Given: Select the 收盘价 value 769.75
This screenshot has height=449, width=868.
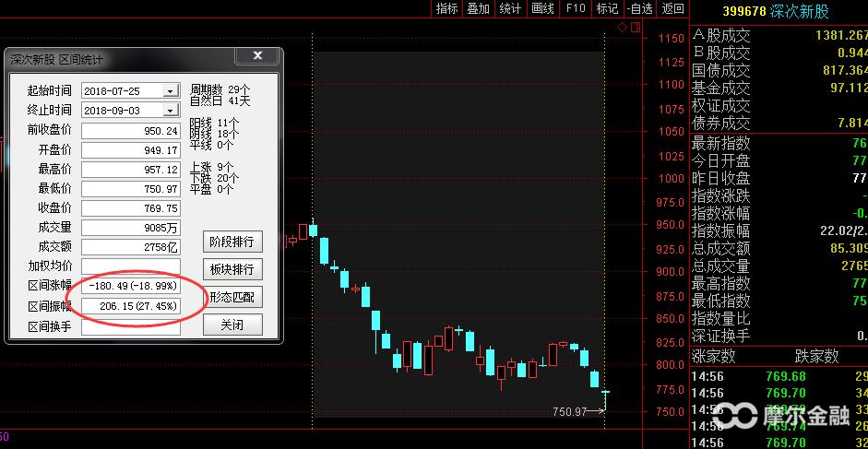Looking at the screenshot, I should [x=131, y=208].
